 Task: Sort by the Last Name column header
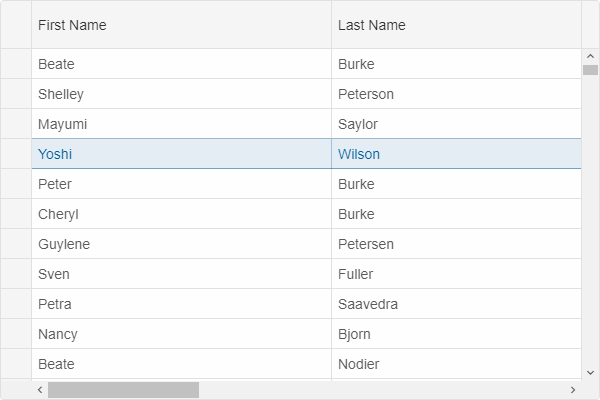457,25
